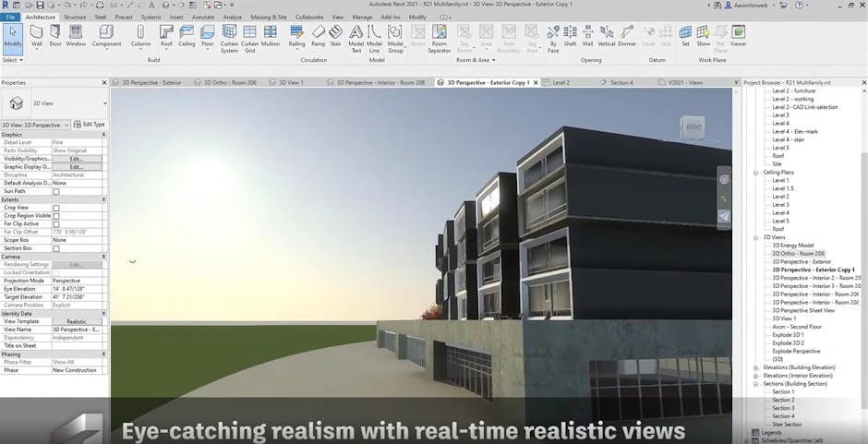
Task: Activate the Curtain Grid tool
Action: pos(249,39)
